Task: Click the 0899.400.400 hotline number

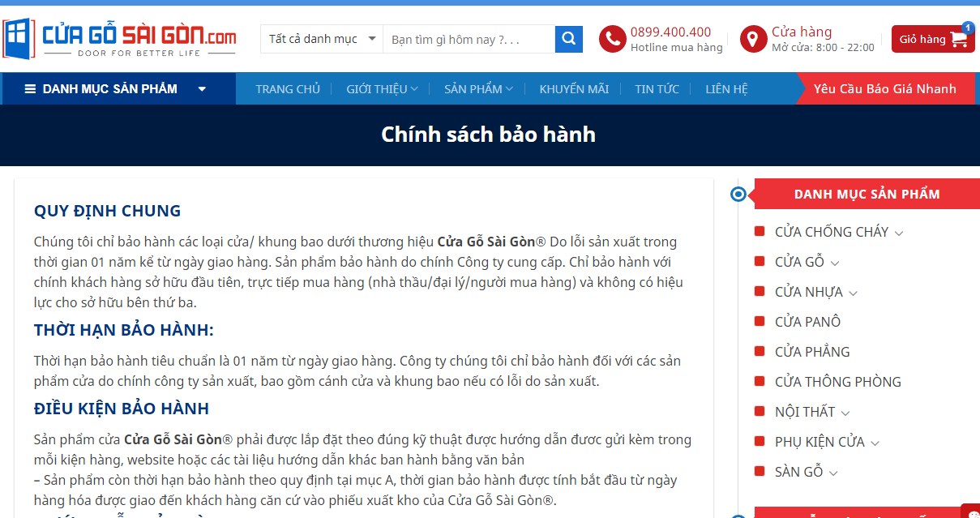Action: tap(671, 32)
